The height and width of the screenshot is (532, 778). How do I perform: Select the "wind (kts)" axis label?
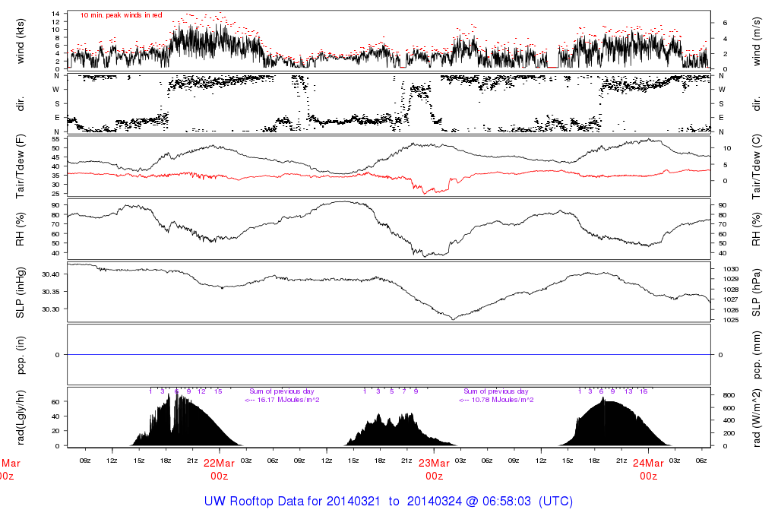pyautogui.click(x=21, y=41)
